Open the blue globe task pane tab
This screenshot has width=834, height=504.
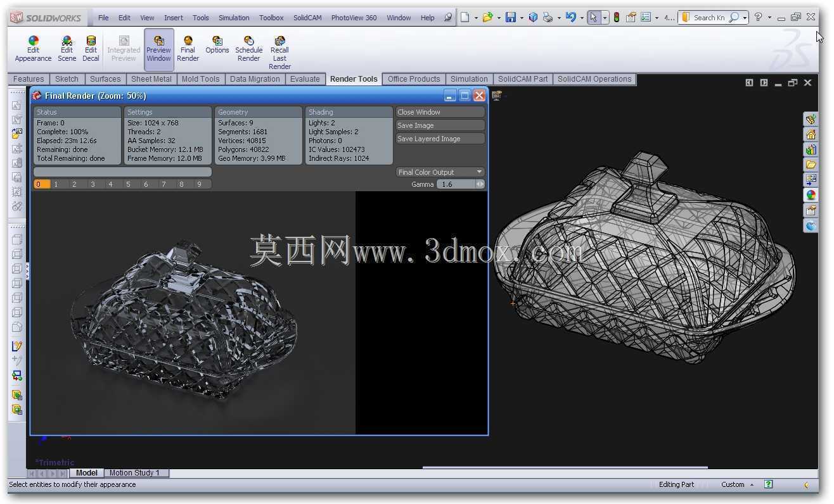(811, 226)
